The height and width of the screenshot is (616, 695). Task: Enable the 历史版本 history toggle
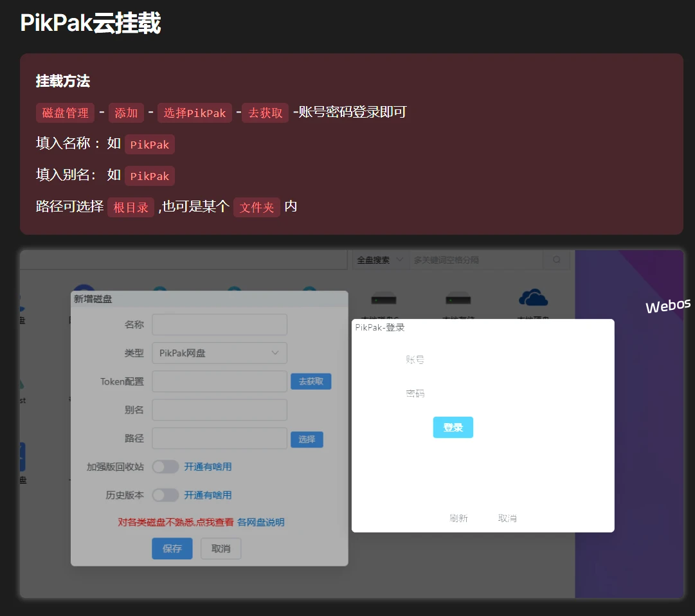click(165, 494)
